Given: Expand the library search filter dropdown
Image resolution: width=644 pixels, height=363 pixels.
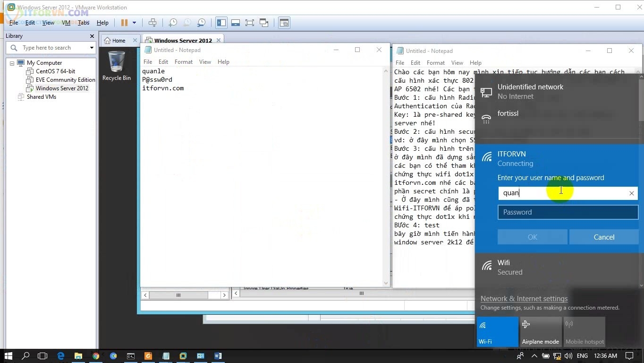Looking at the screenshot, I should 92,48.
